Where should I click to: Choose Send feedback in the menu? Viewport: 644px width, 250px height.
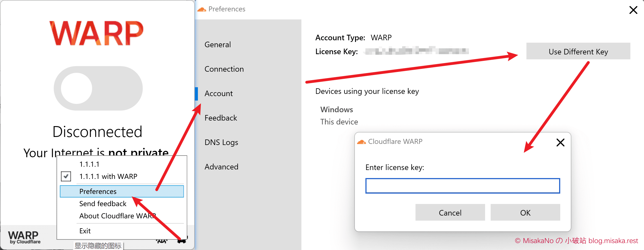tap(103, 204)
